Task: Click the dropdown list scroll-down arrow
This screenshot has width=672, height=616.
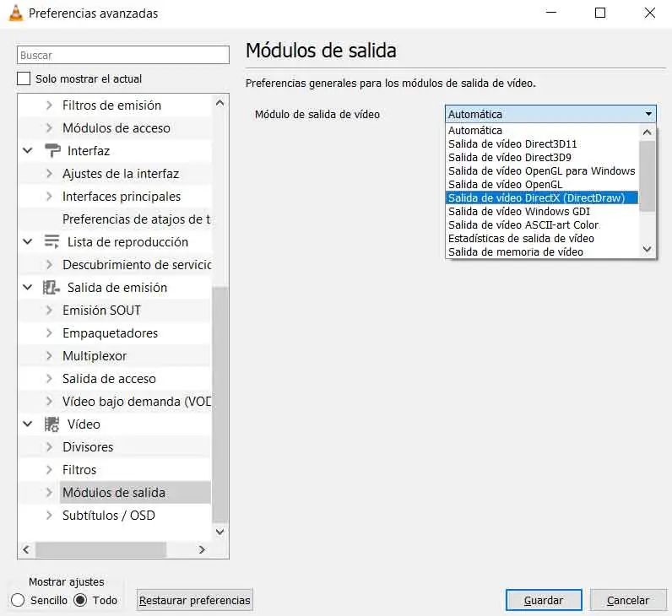Action: coord(648,249)
